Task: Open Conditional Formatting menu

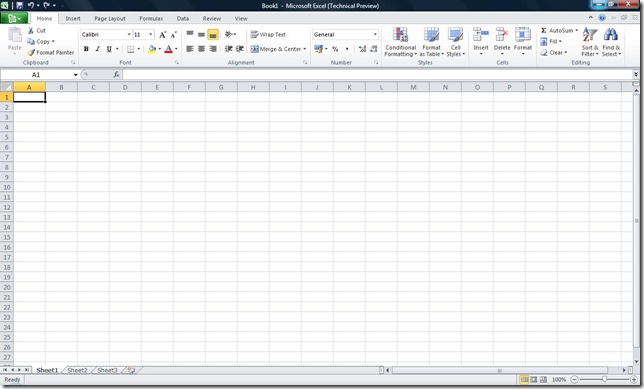Action: (x=400, y=42)
